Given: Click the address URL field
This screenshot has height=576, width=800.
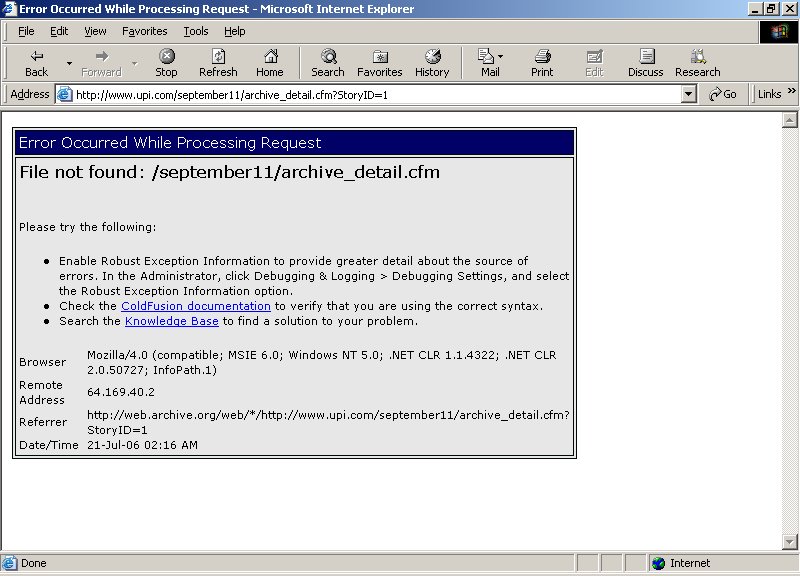Looking at the screenshot, I should point(377,94).
